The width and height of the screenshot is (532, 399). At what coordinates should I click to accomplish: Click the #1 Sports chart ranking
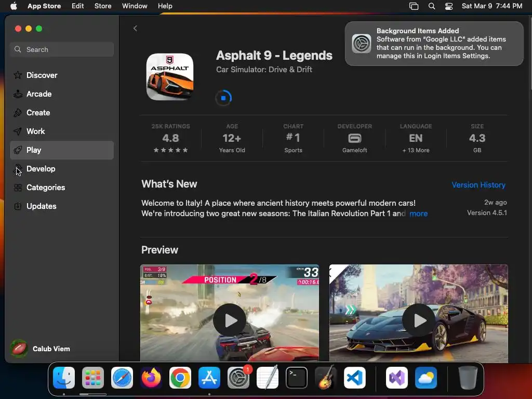293,138
